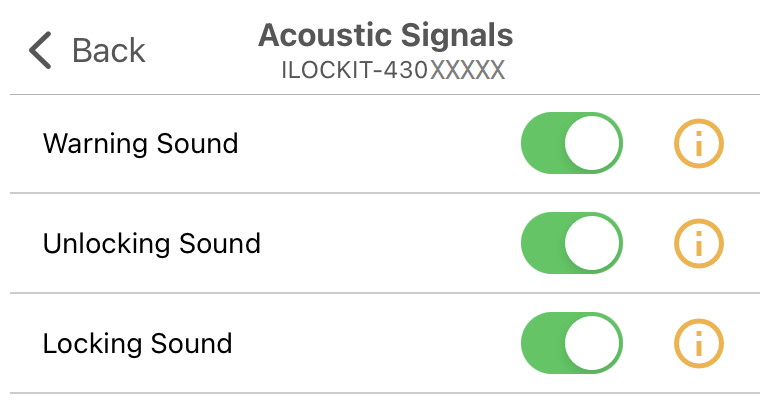Open info for Warning Sound
The height and width of the screenshot is (410, 780).
click(698, 144)
